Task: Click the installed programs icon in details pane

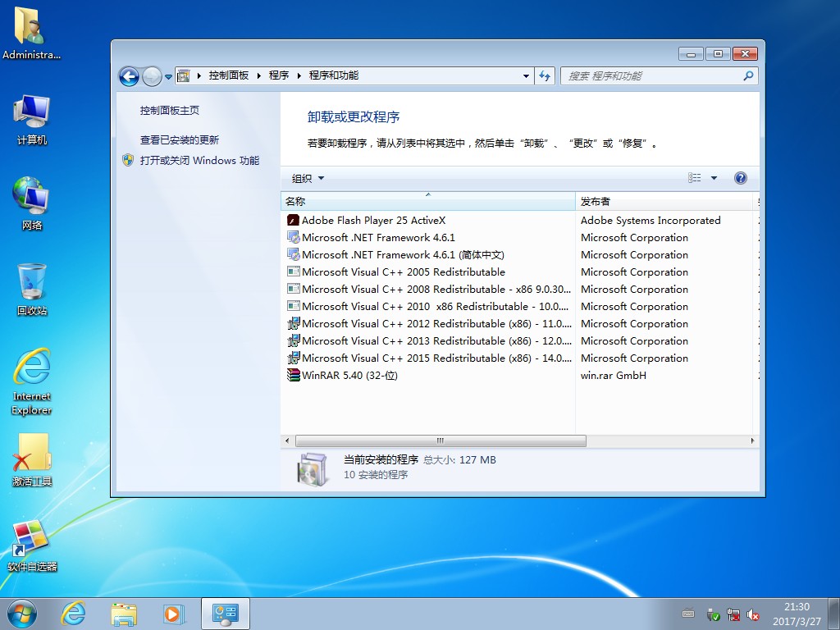Action: 313,469
